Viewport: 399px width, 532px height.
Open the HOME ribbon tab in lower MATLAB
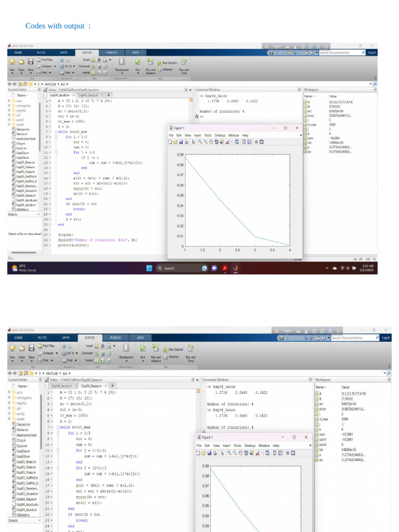(x=19, y=338)
